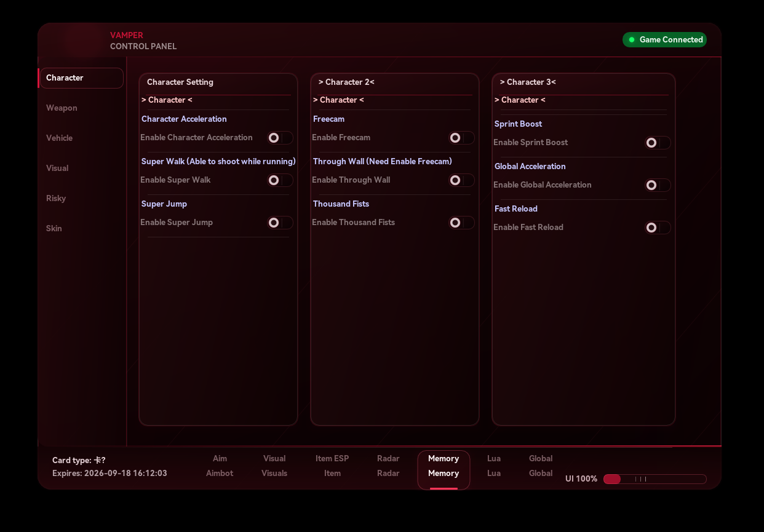Screen dimensions: 764x532
Task: Click the 'UI 100%' label
Action: point(581,479)
